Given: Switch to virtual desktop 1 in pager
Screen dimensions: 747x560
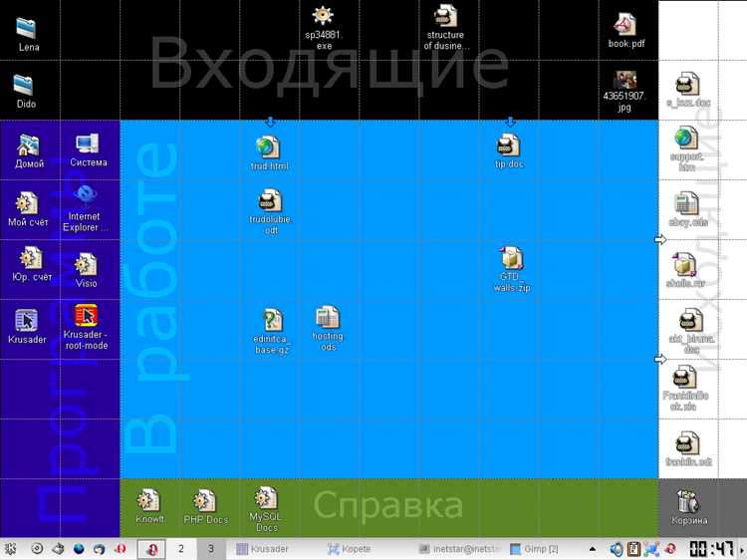Looking at the screenshot, I should (x=151, y=549).
